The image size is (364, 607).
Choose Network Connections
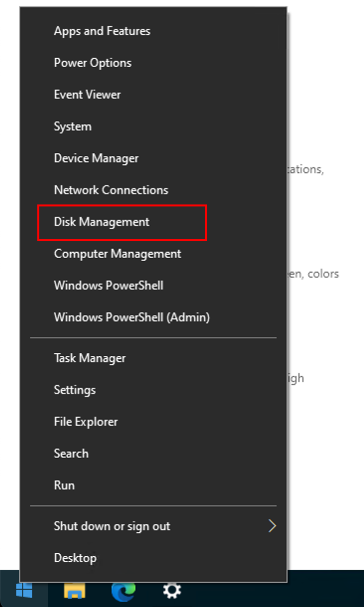[153, 190]
